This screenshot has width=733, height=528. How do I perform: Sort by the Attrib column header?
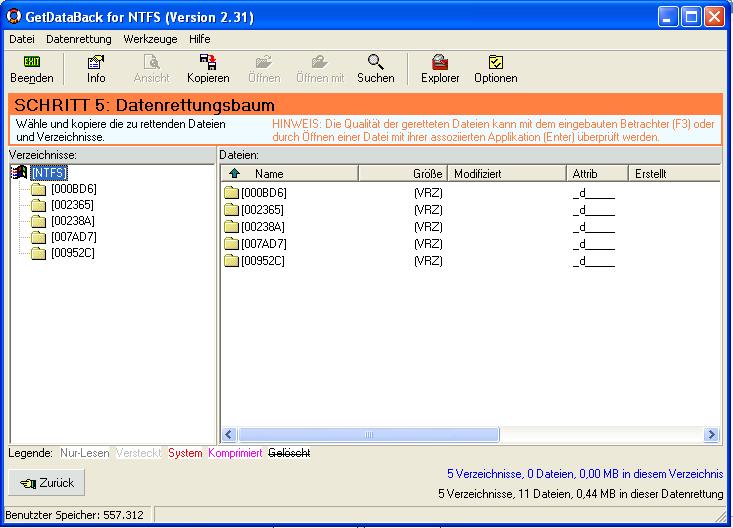click(597, 174)
